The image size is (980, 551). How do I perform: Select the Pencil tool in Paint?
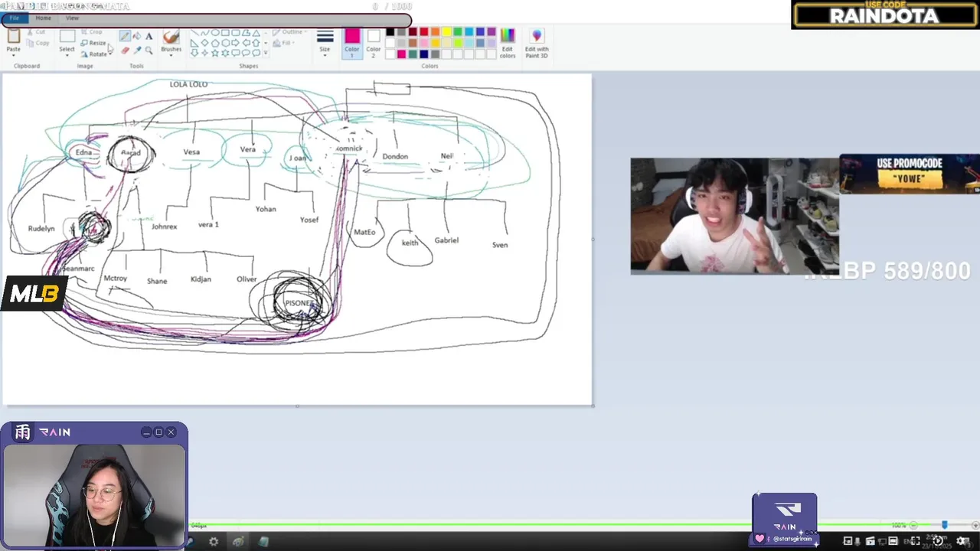coord(125,36)
